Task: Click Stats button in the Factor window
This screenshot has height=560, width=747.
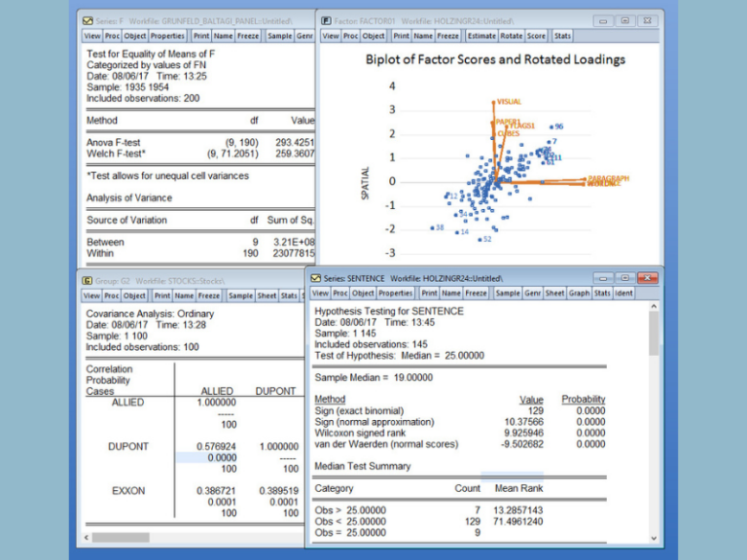Action: tap(563, 36)
